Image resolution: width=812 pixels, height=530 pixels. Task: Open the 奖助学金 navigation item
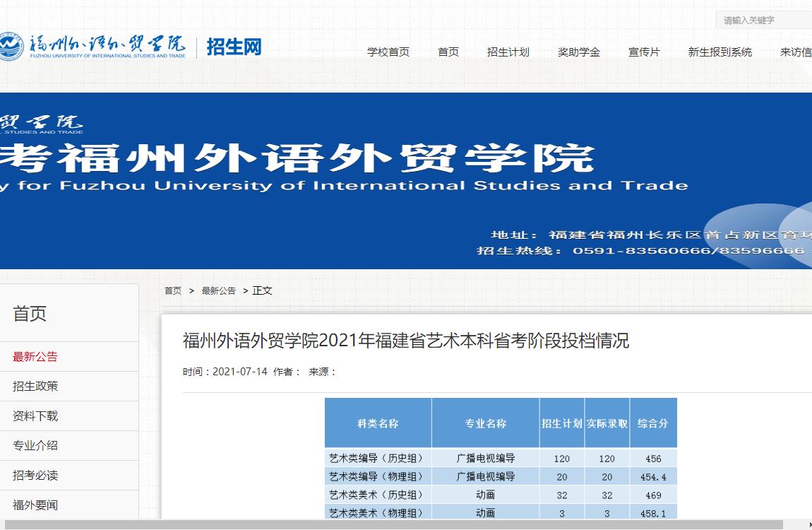[x=578, y=52]
